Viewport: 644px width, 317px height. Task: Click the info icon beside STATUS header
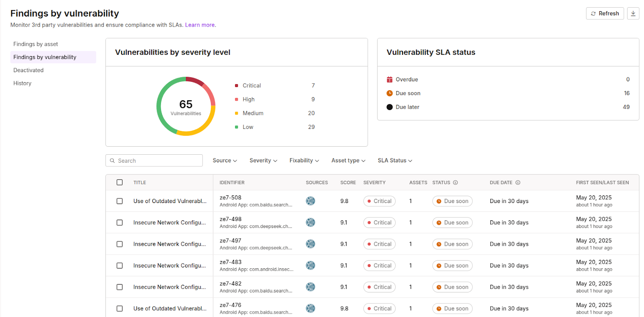coord(455,182)
